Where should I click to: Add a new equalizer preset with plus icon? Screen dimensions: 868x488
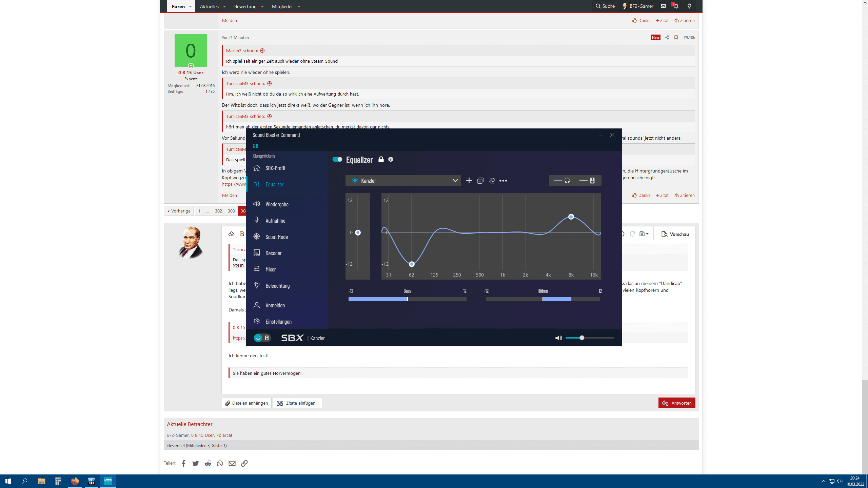469,181
